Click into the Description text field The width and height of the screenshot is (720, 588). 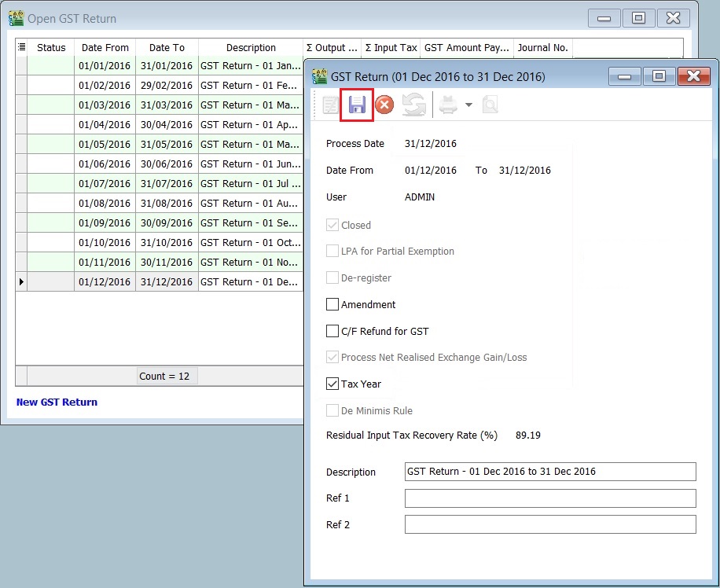549,472
